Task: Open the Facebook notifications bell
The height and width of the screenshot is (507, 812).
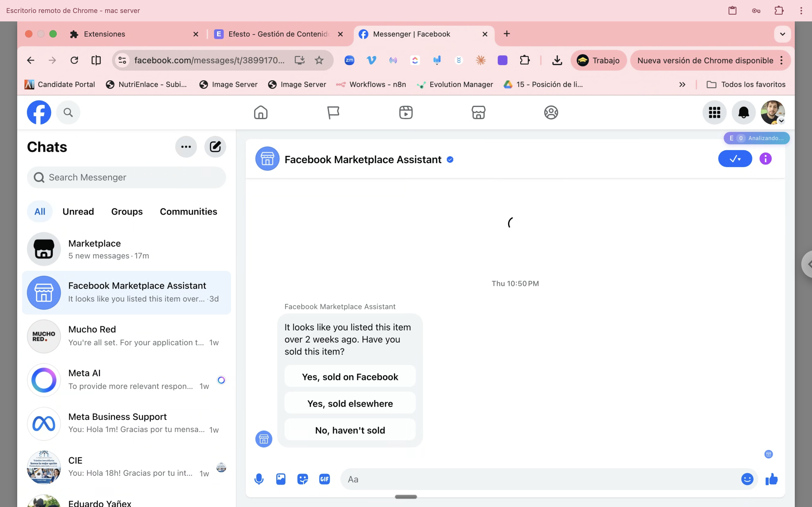Action: [x=743, y=112]
